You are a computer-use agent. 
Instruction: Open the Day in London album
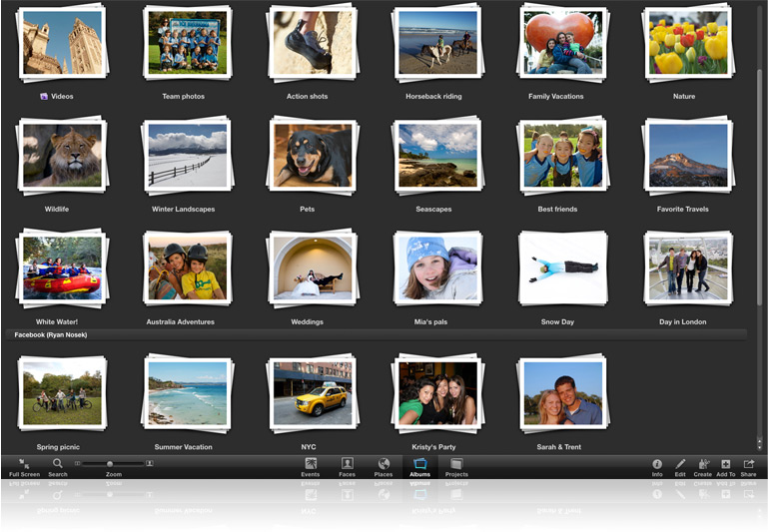pyautogui.click(x=688, y=268)
